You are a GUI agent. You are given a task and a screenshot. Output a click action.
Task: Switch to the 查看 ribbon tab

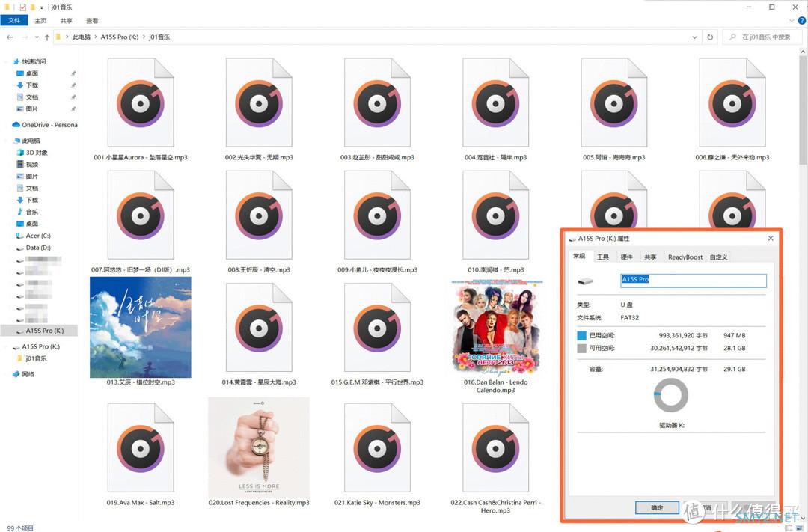(x=92, y=21)
